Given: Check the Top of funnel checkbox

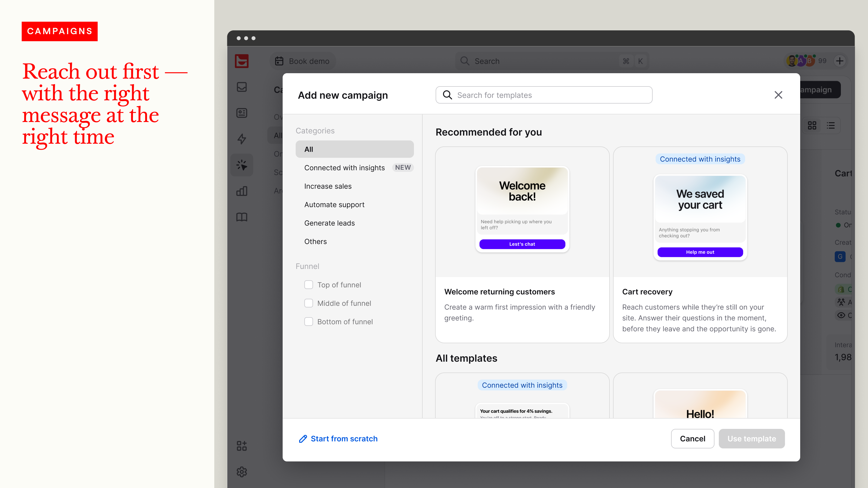Looking at the screenshot, I should (x=309, y=285).
